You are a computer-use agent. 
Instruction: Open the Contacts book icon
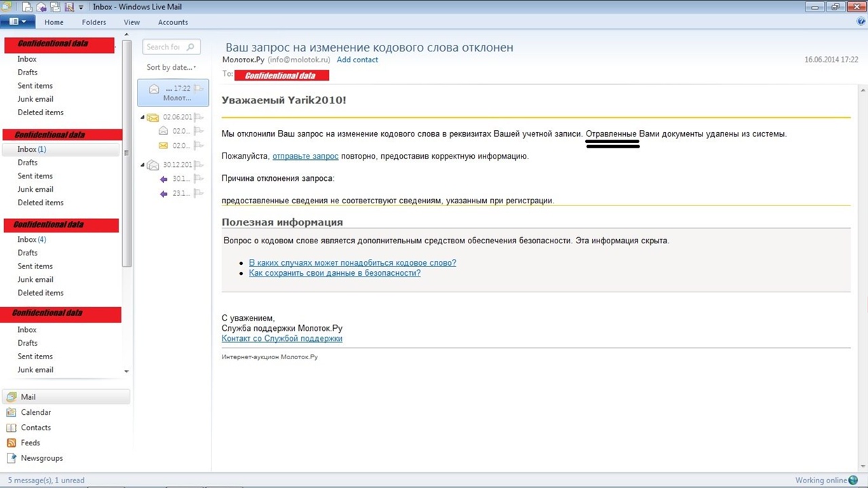11,428
